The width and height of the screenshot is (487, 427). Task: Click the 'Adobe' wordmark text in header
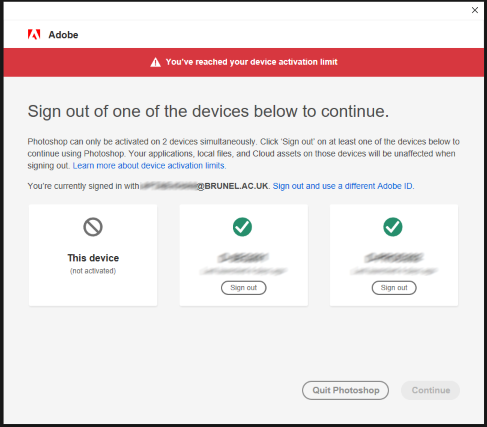point(63,35)
